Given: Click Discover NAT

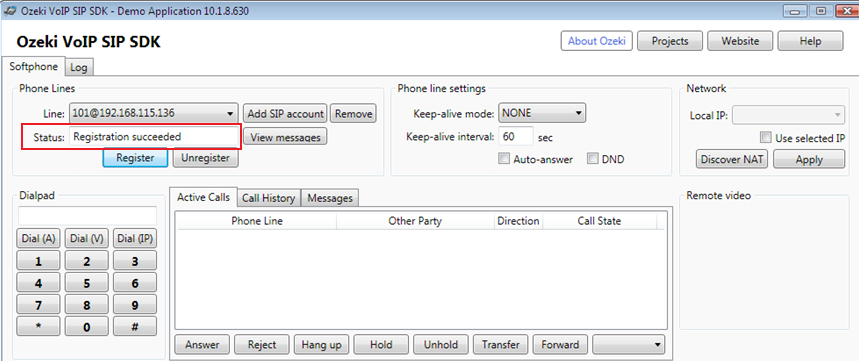Looking at the screenshot, I should (732, 159).
